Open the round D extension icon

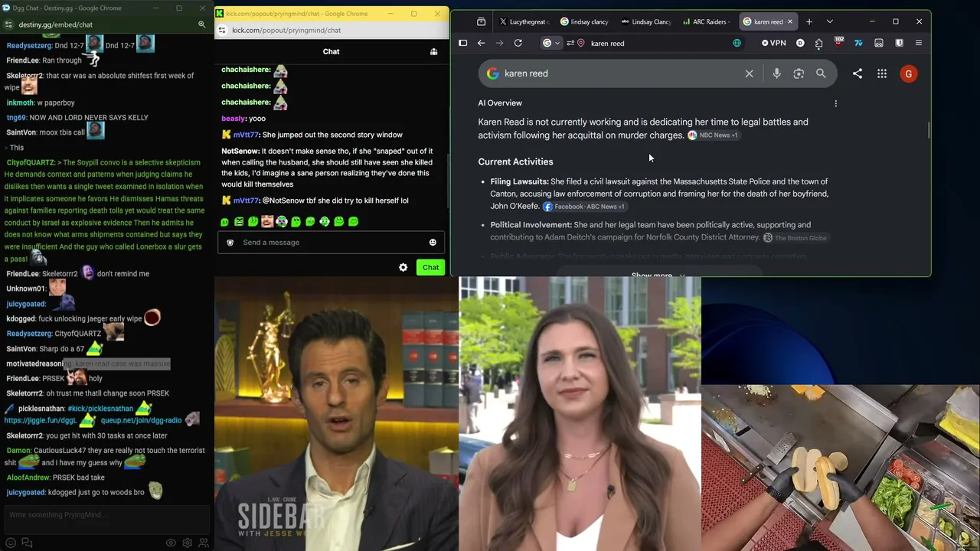click(x=801, y=43)
